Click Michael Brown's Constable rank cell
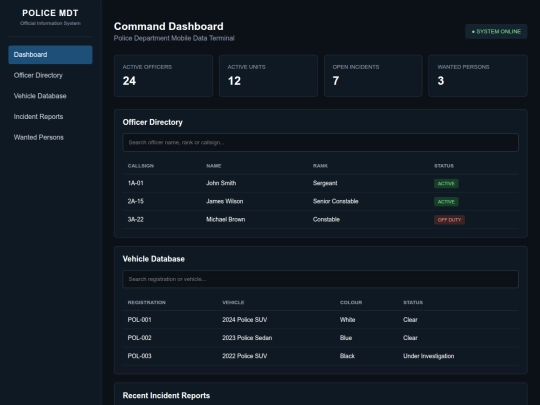540x405 pixels. [x=326, y=220]
